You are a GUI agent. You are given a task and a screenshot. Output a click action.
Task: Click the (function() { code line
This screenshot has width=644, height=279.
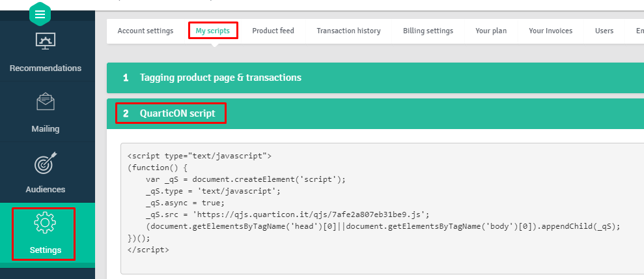(x=158, y=168)
